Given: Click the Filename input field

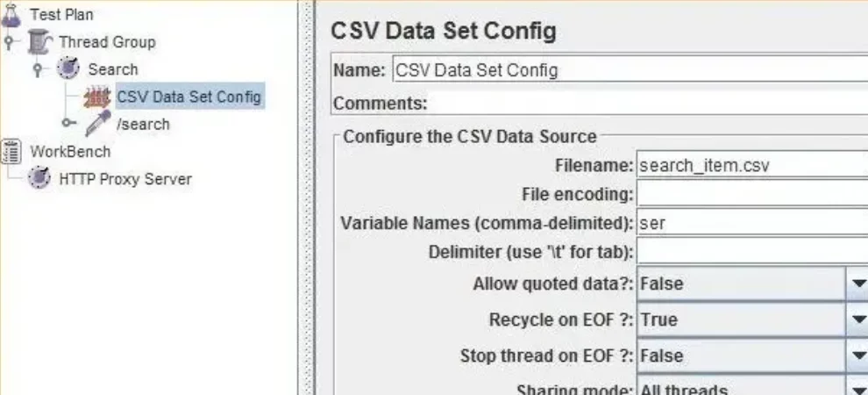Looking at the screenshot, I should pos(751,164).
